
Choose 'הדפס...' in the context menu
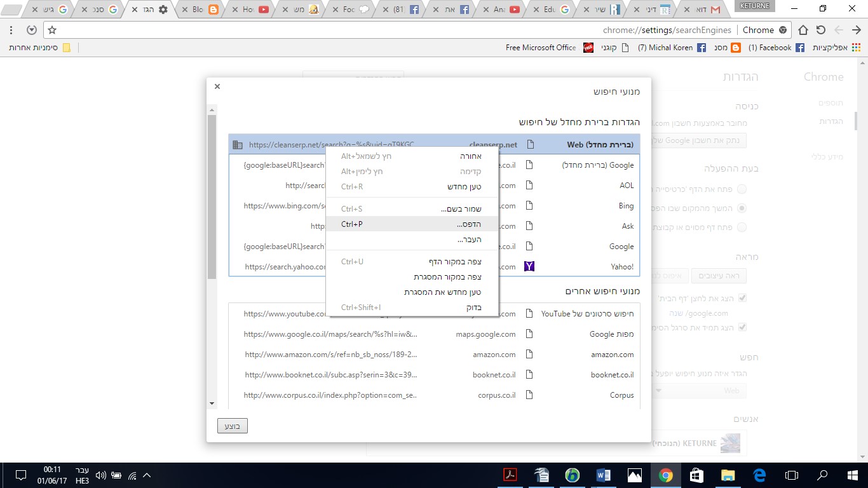(412, 224)
